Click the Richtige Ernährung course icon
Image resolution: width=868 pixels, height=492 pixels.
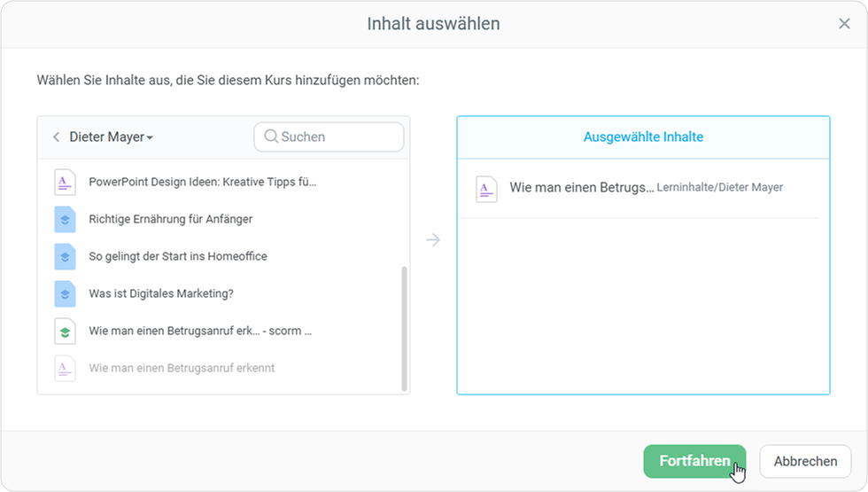click(65, 219)
